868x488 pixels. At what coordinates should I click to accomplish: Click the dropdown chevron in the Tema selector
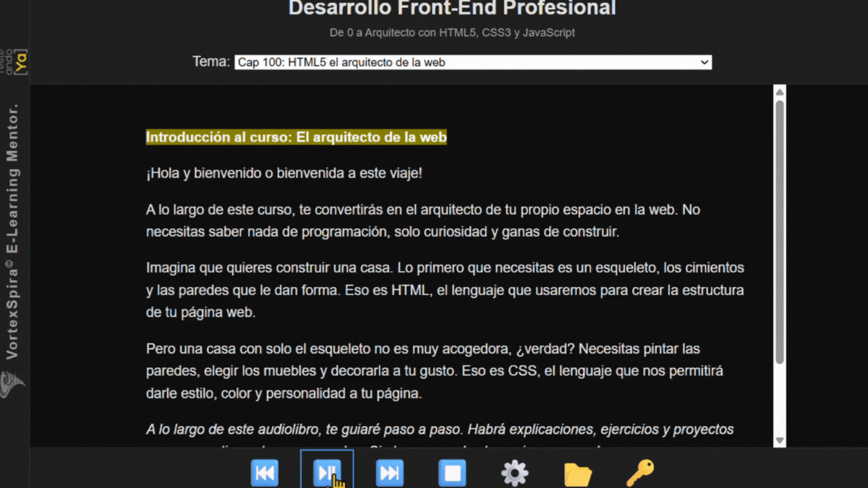coord(705,63)
